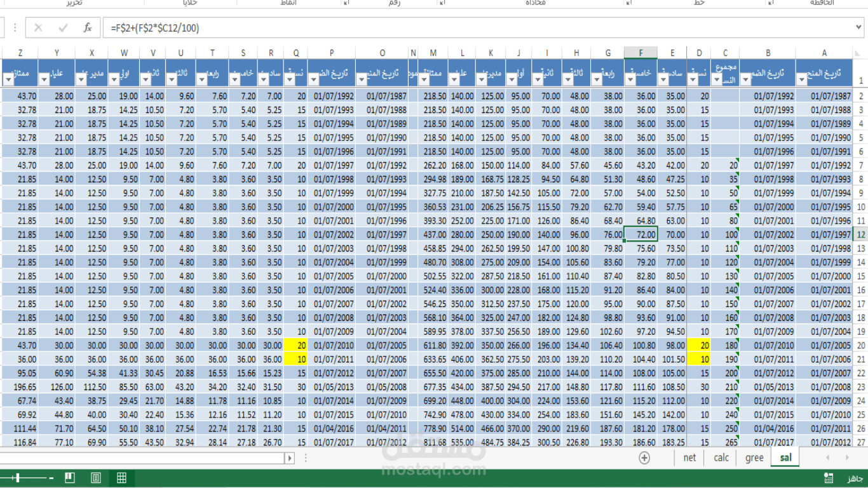Open filter dropdown for column A header
Screen dimensions: 868x488
802,80
